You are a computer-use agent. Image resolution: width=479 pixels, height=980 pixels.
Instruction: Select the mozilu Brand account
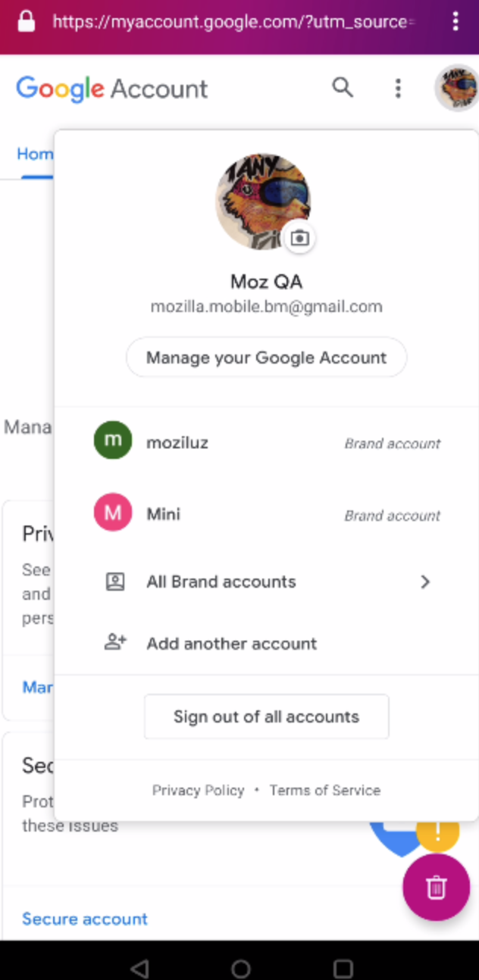[x=177, y=442]
